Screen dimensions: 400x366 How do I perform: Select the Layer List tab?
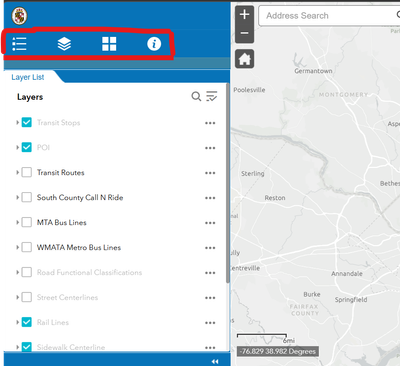tap(28, 77)
